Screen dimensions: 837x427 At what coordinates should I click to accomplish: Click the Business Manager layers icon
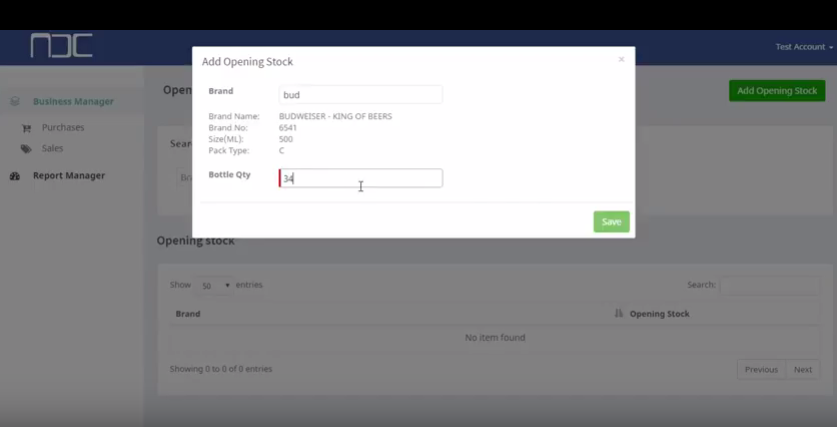click(15, 101)
